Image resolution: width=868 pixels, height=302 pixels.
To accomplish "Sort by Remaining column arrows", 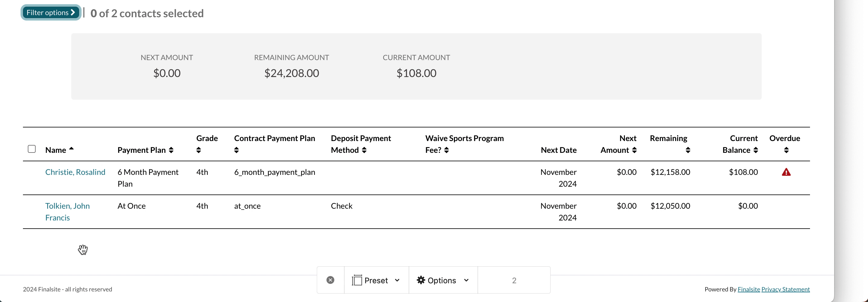I will coord(688,150).
